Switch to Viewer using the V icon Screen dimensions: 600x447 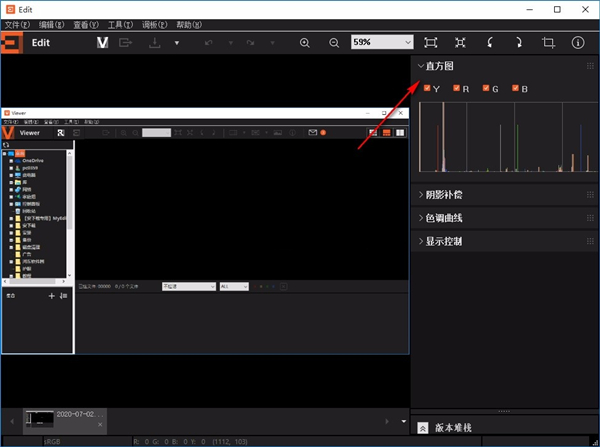pos(102,43)
